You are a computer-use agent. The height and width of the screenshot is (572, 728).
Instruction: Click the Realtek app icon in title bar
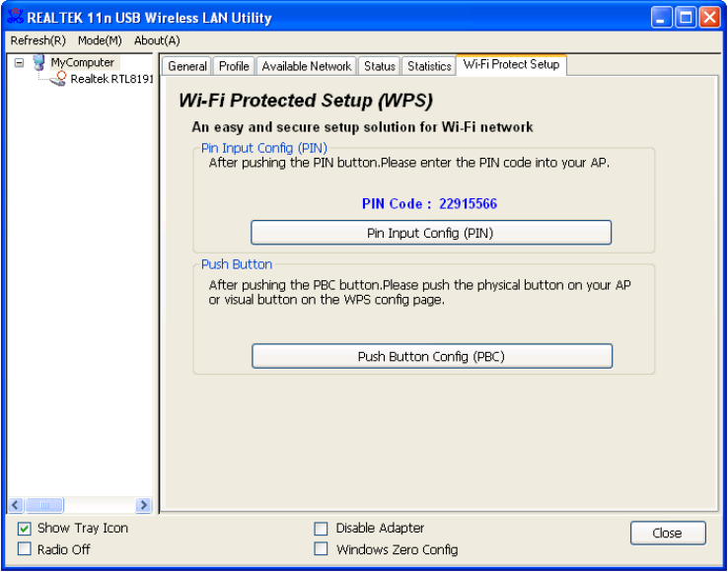pos(16,18)
